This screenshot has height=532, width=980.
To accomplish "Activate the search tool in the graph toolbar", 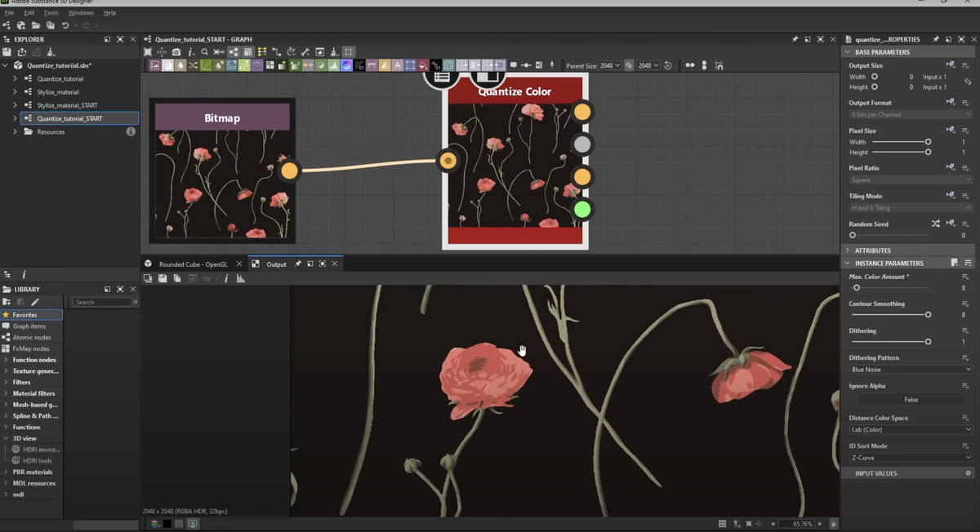I will (x=204, y=51).
